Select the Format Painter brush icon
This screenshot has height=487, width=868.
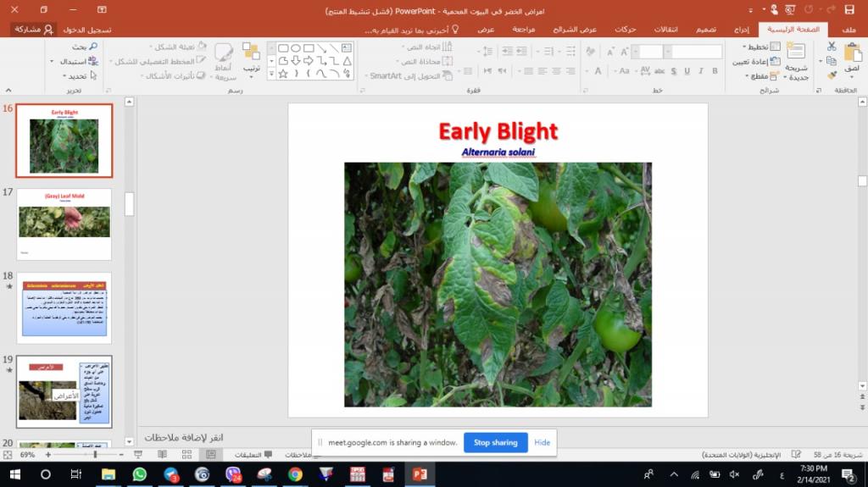click(832, 75)
